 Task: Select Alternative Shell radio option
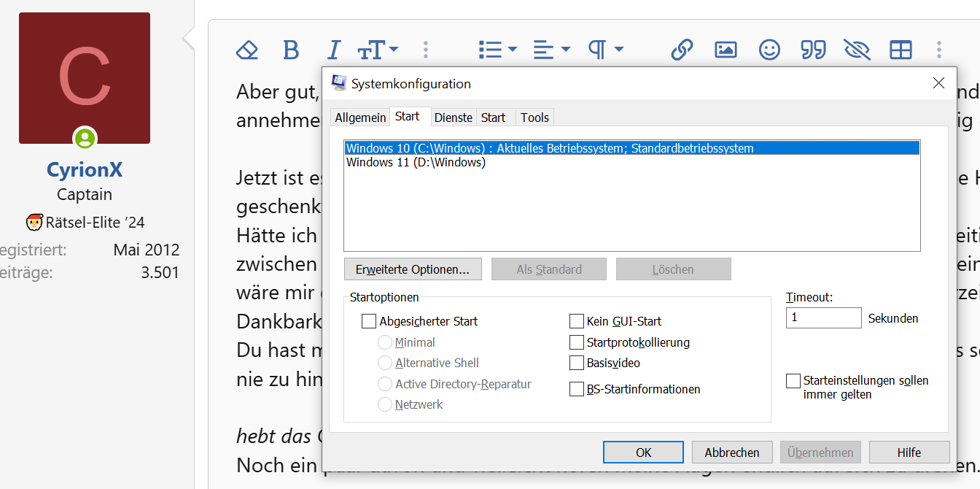[x=385, y=363]
